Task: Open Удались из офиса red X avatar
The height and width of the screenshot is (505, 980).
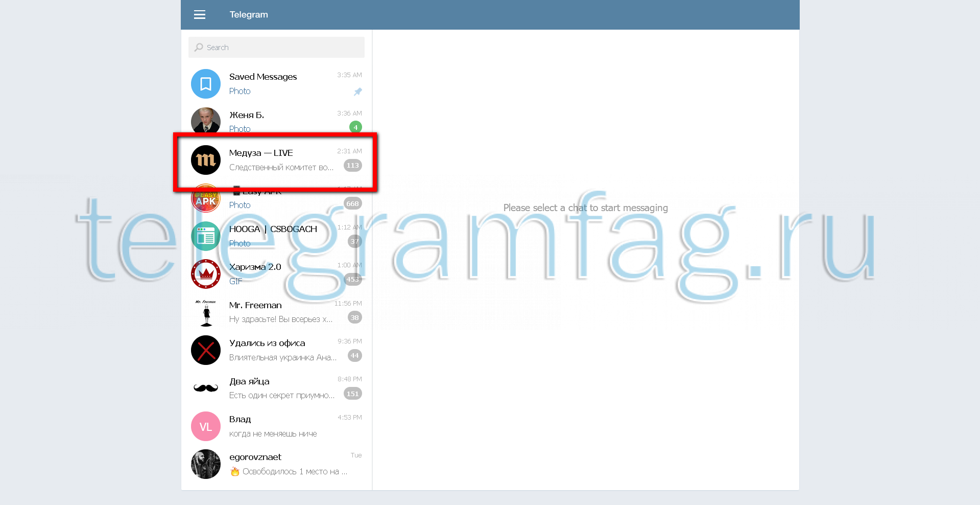Action: click(x=206, y=350)
